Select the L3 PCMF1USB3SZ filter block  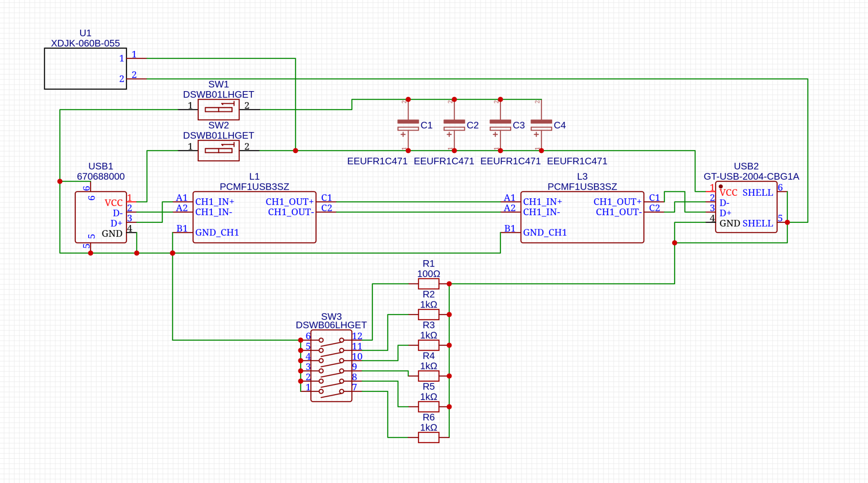coord(582,217)
